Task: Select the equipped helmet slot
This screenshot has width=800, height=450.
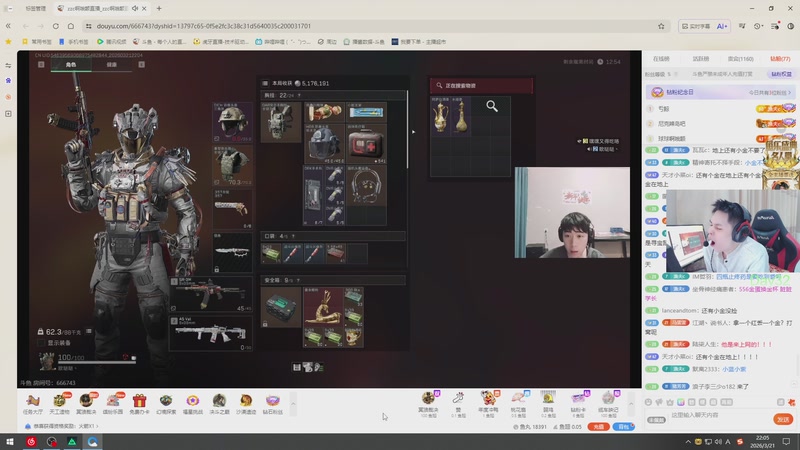Action: [232, 121]
